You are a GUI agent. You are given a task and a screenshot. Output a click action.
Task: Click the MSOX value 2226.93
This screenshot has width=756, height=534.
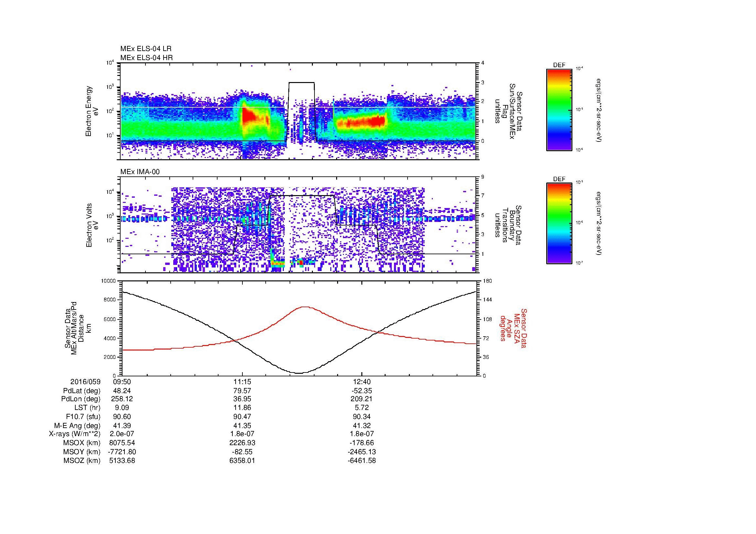(x=242, y=443)
